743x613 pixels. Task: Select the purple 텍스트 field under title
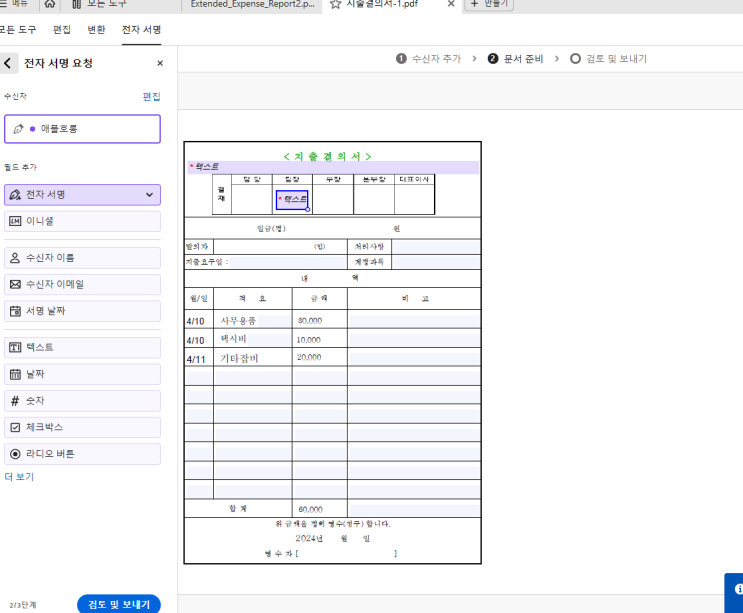tap(333, 167)
